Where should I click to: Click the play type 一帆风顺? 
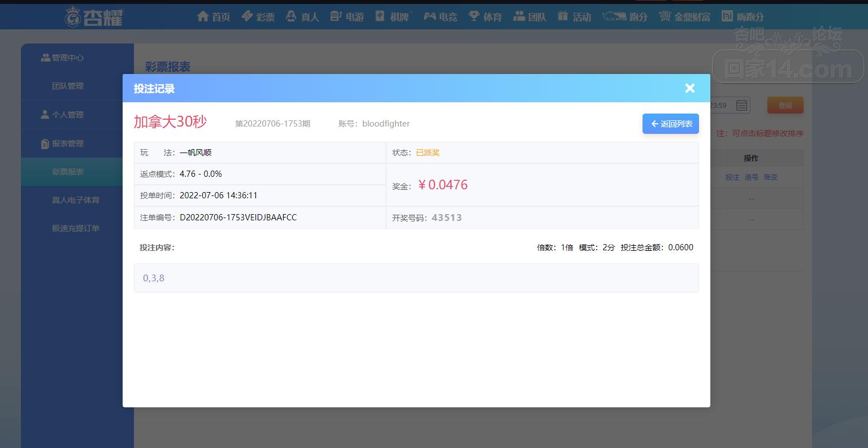click(x=196, y=153)
